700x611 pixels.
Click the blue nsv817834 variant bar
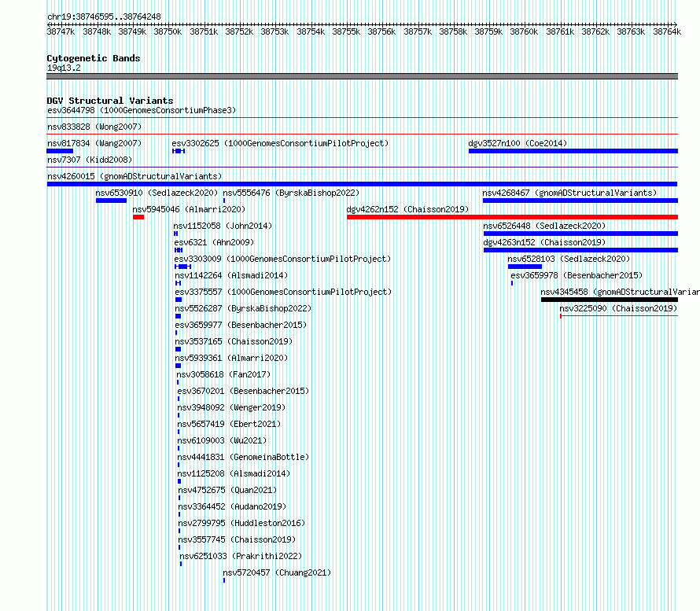point(60,151)
